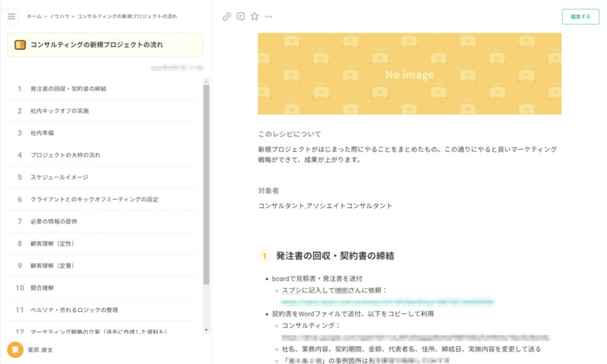Open the three-dot more options menu
Viewport: 607px width, 364px height.
point(269,16)
